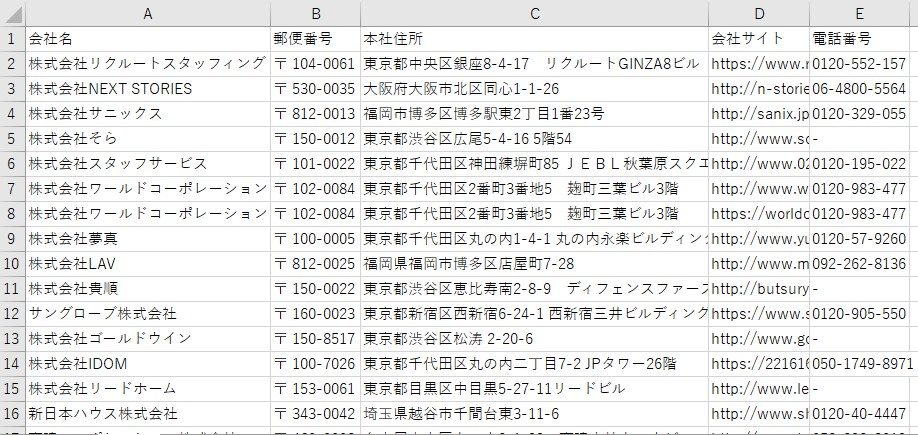Screen dimensions: 918x435
Task: Select postal code 〒150-0012
Action: pos(316,139)
